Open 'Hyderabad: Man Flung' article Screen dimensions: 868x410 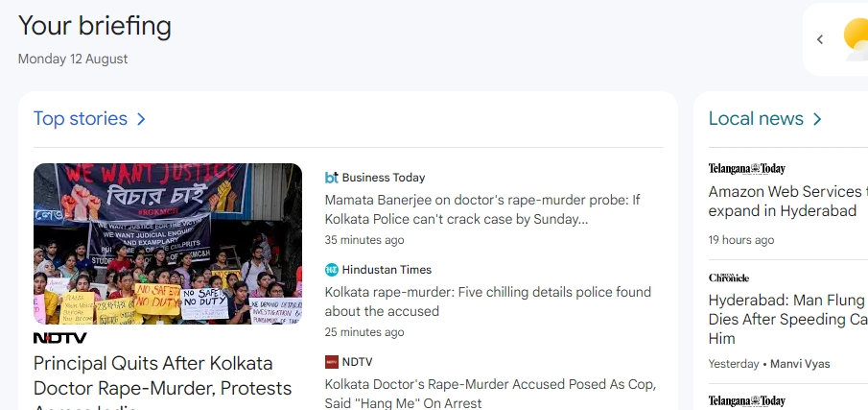tap(788, 319)
